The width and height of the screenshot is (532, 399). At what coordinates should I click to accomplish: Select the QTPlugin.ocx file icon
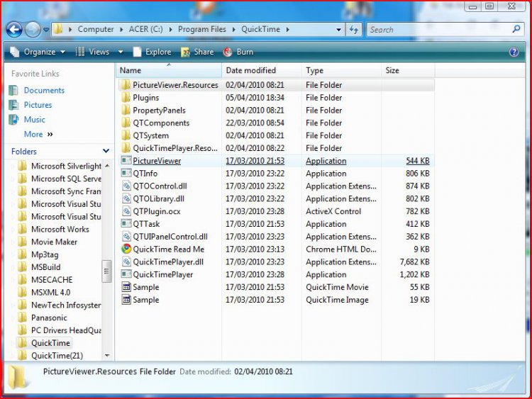[x=126, y=211]
